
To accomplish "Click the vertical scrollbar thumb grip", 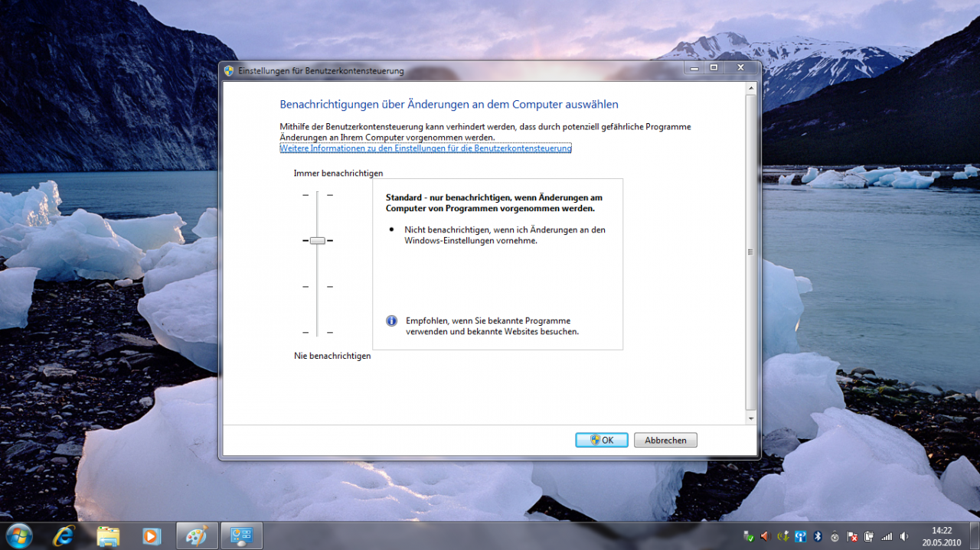I will coord(750,252).
